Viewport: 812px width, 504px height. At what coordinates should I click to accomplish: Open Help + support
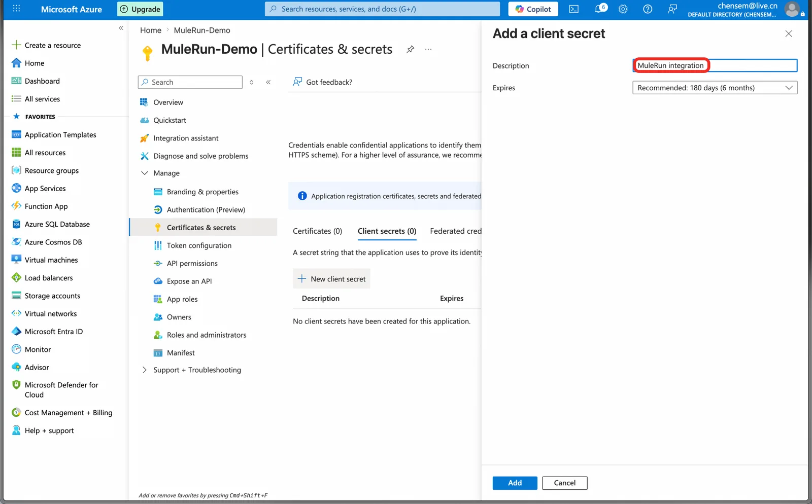tap(49, 430)
